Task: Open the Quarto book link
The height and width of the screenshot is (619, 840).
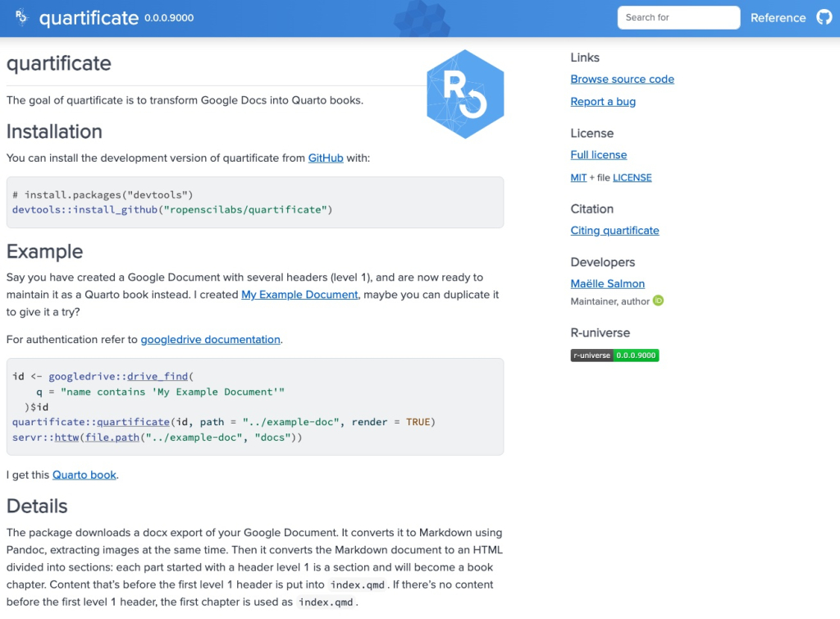Action: (84, 475)
